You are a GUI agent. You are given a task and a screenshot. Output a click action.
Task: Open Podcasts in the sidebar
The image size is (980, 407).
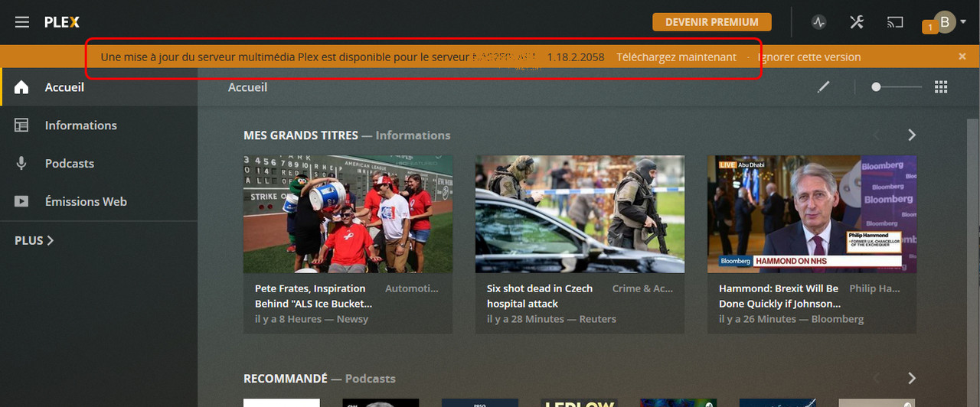pyautogui.click(x=99, y=164)
